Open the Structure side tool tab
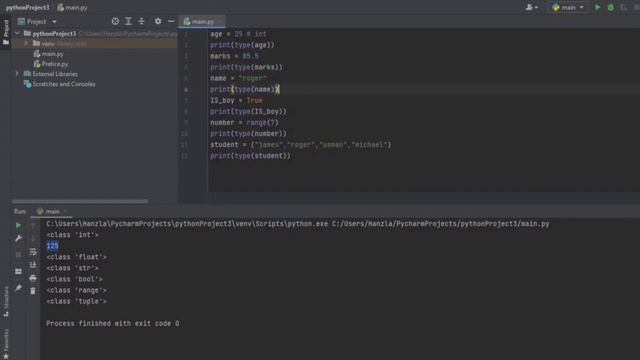Image resolution: width=640 pixels, height=360 pixels. (6, 301)
